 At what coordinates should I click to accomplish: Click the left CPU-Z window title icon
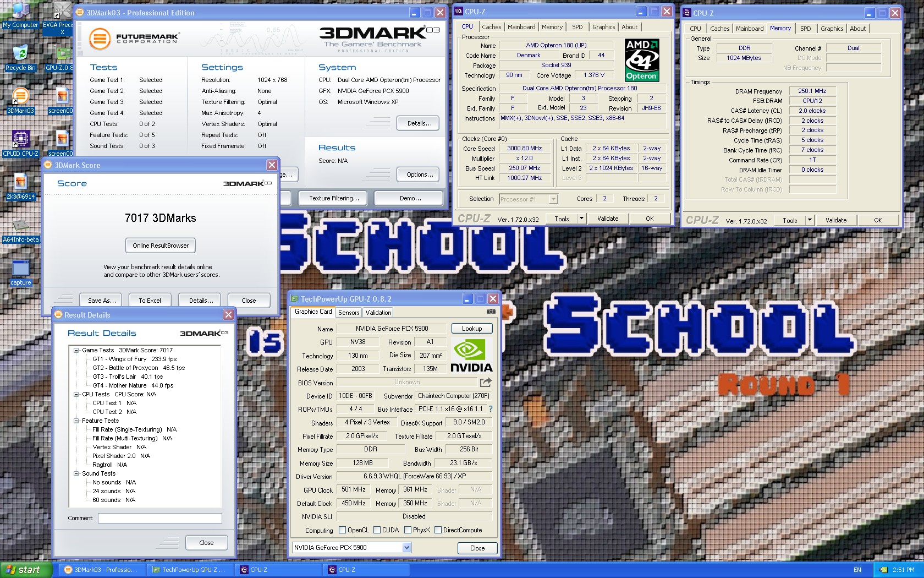(x=459, y=11)
